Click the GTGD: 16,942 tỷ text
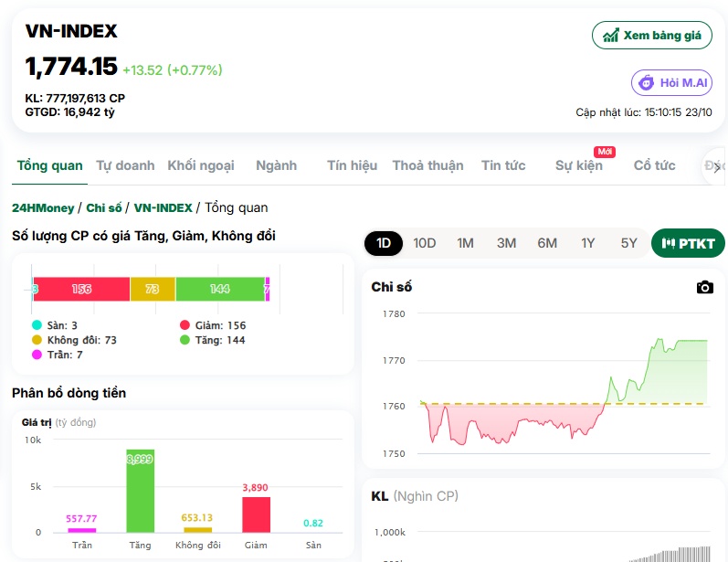 pyautogui.click(x=69, y=111)
